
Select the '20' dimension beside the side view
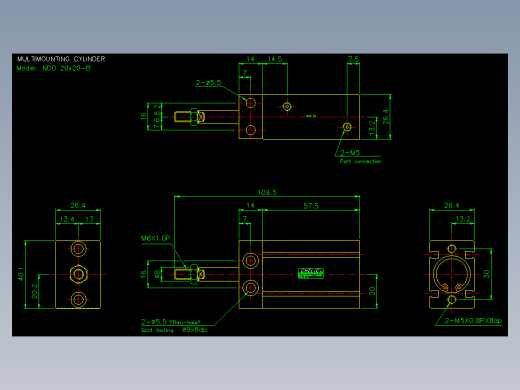pos(372,291)
